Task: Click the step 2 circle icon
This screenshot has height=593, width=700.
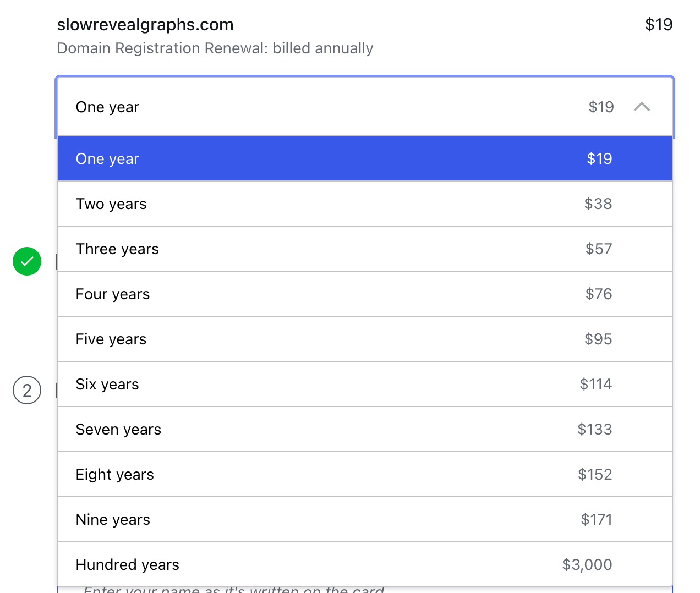Action: [27, 390]
